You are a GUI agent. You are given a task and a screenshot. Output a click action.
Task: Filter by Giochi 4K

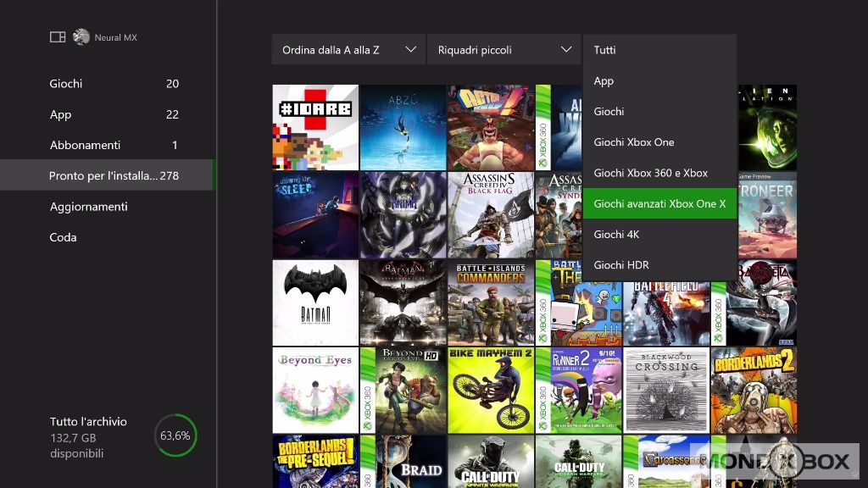pos(659,234)
